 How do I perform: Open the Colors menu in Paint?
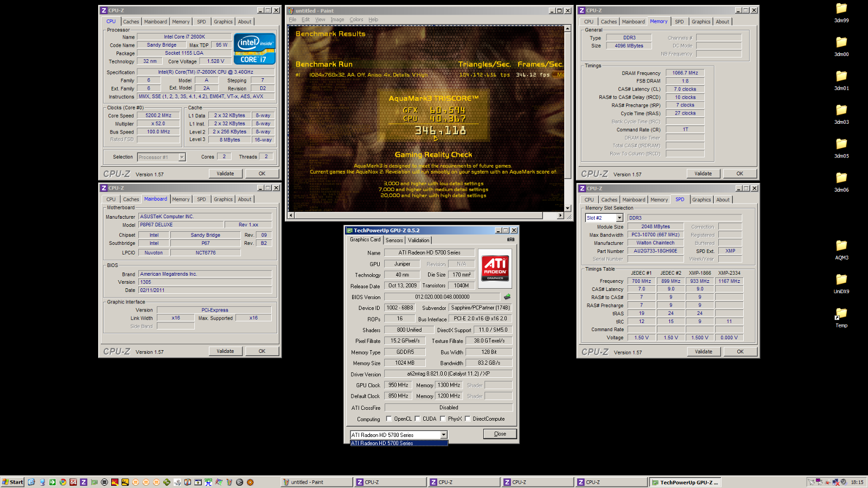coord(356,20)
